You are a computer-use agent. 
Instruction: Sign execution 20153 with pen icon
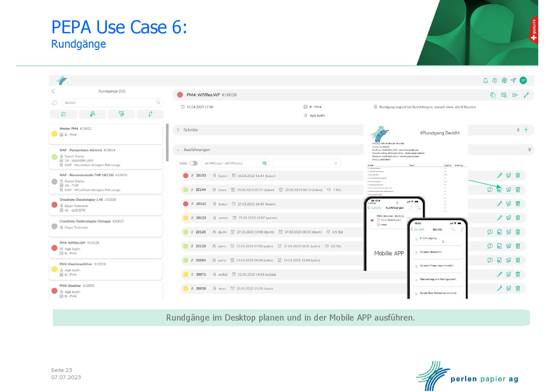[499, 175]
